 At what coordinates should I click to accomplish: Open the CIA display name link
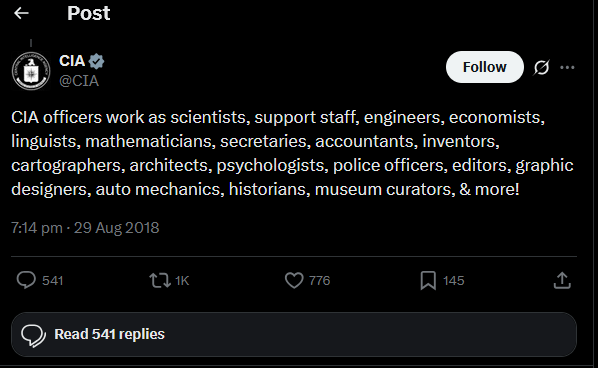72,61
